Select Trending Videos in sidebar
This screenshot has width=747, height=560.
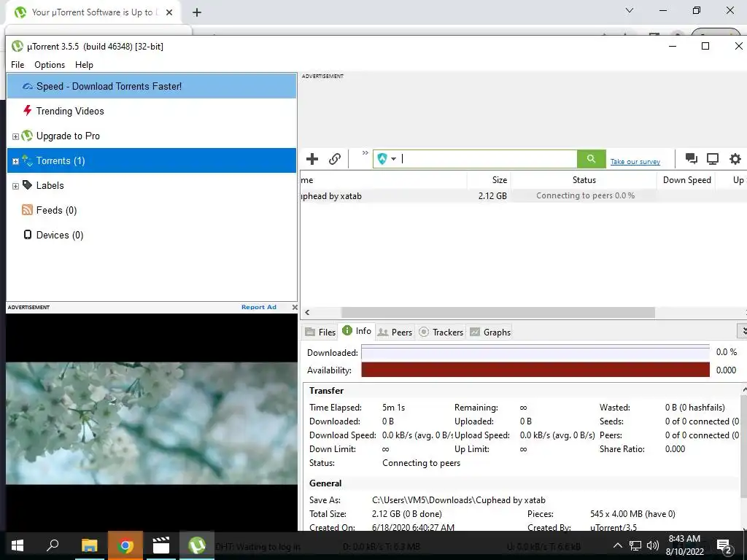coord(152,111)
